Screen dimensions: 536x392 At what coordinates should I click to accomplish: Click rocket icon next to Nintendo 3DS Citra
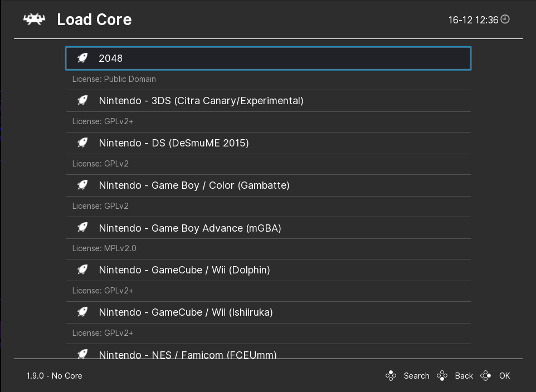(82, 100)
